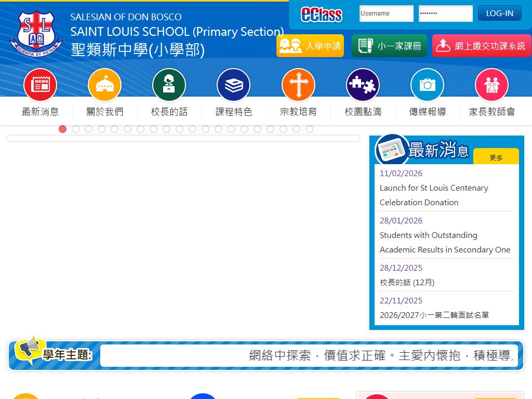Select the first red slideshow dot
Screen dimensions: 532x399
pyautogui.click(x=62, y=129)
